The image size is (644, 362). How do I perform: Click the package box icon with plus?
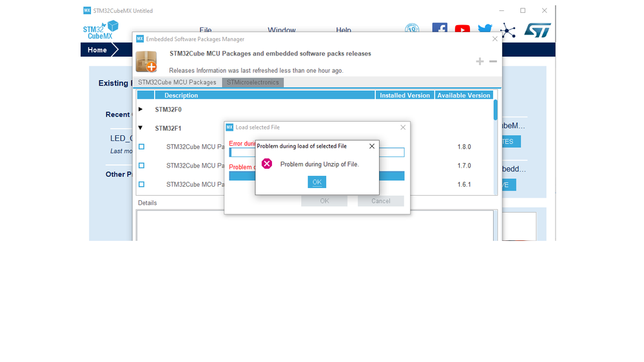tap(146, 62)
